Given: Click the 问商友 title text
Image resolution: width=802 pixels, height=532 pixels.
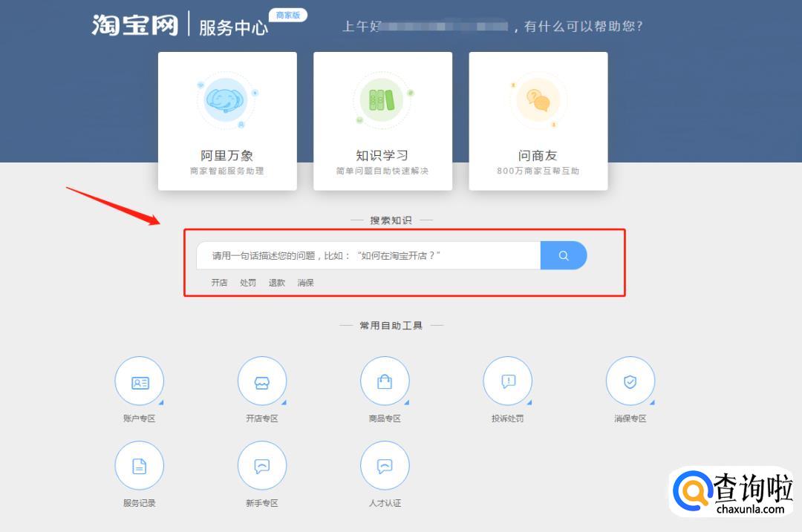Looking at the screenshot, I should click(x=538, y=155).
